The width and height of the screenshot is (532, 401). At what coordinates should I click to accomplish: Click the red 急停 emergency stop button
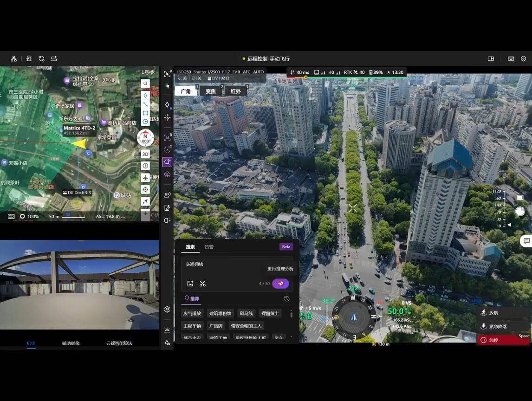503,340
